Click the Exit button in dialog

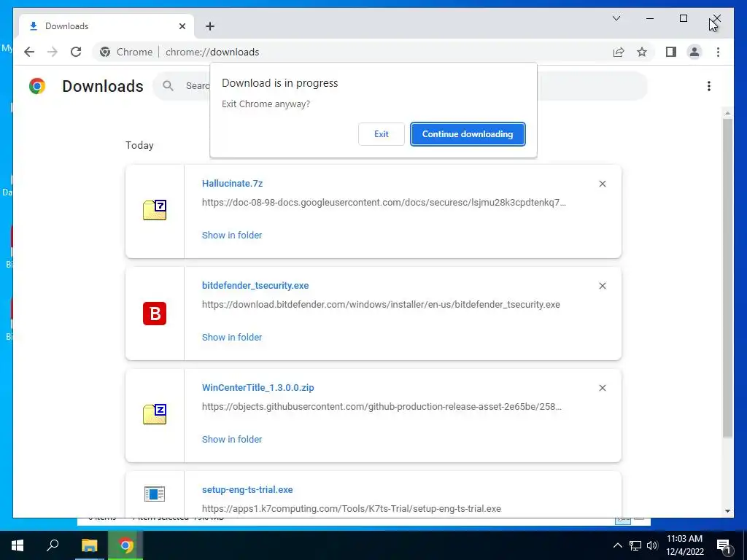(x=381, y=134)
